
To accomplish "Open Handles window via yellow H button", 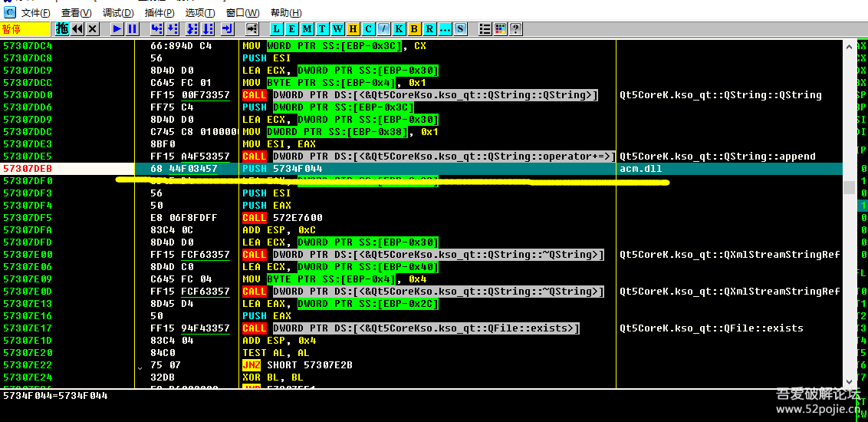I will tap(353, 29).
